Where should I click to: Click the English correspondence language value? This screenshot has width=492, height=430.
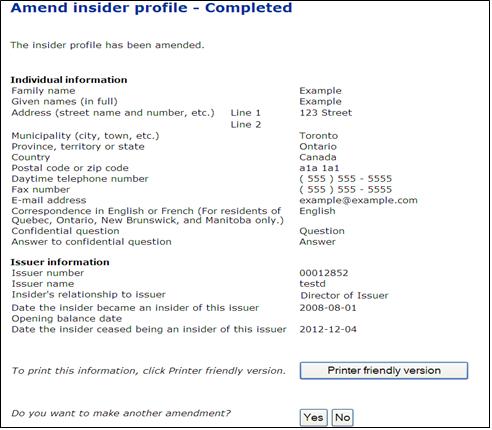point(317,211)
